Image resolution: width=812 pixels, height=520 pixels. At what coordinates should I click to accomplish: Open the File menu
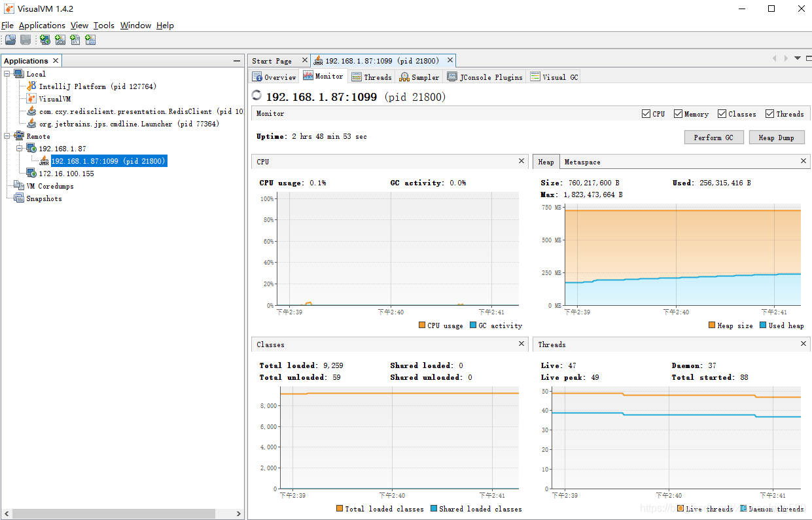[7, 26]
